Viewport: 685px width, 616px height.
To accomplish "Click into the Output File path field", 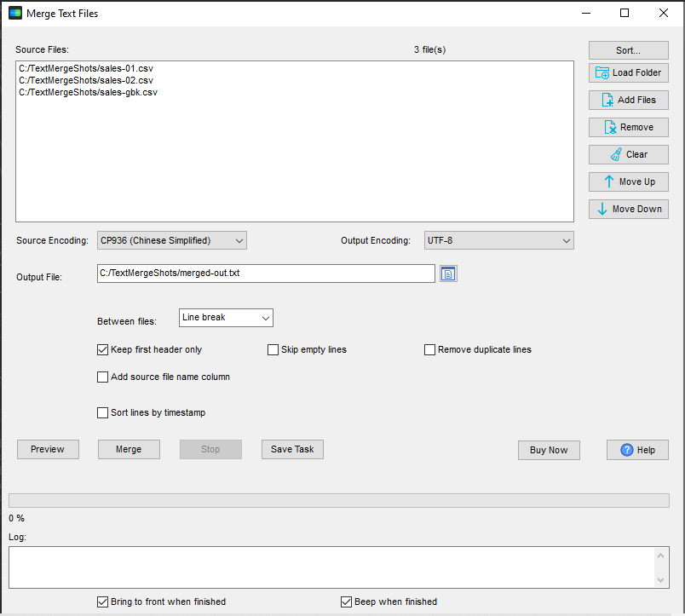I will pyautogui.click(x=266, y=273).
